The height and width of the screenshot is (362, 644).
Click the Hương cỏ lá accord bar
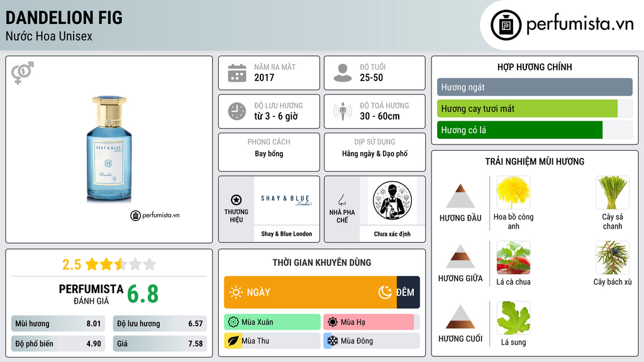(x=535, y=129)
